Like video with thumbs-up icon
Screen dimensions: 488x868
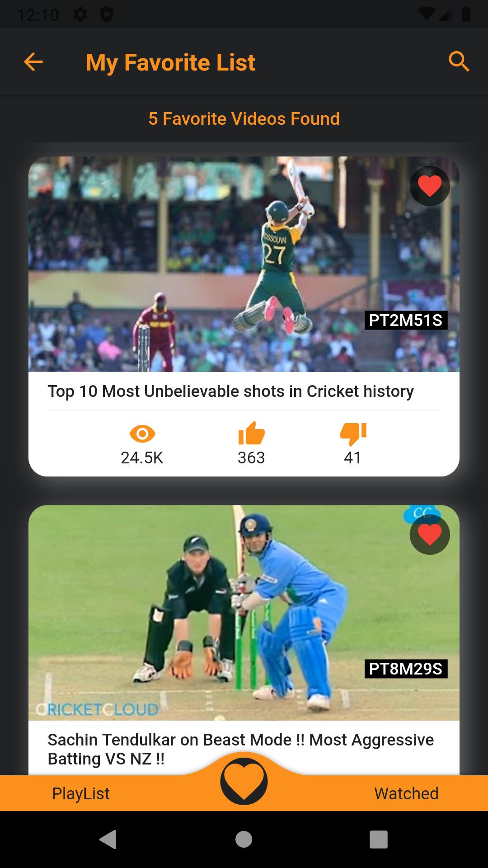click(x=251, y=433)
